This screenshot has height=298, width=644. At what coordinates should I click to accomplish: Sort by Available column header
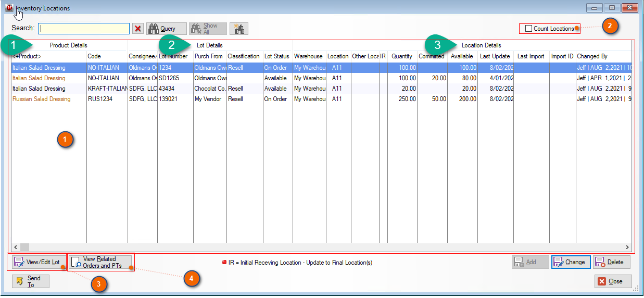click(x=462, y=56)
